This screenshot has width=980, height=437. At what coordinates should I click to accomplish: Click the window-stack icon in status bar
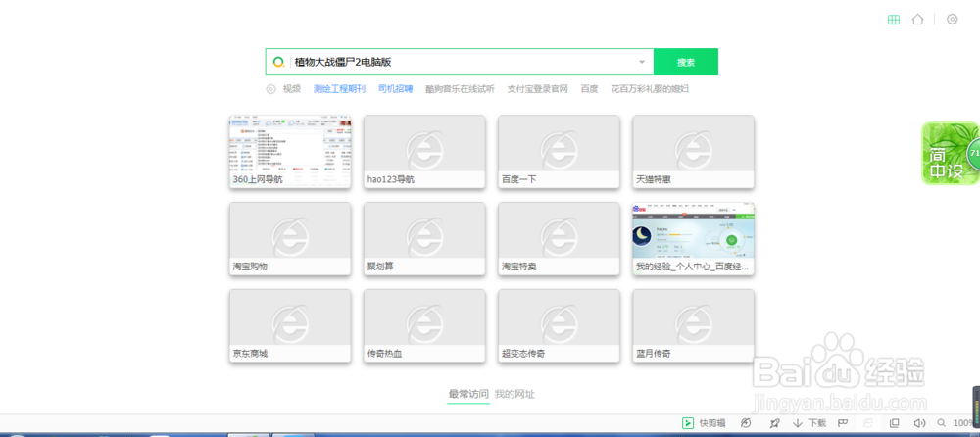894,423
